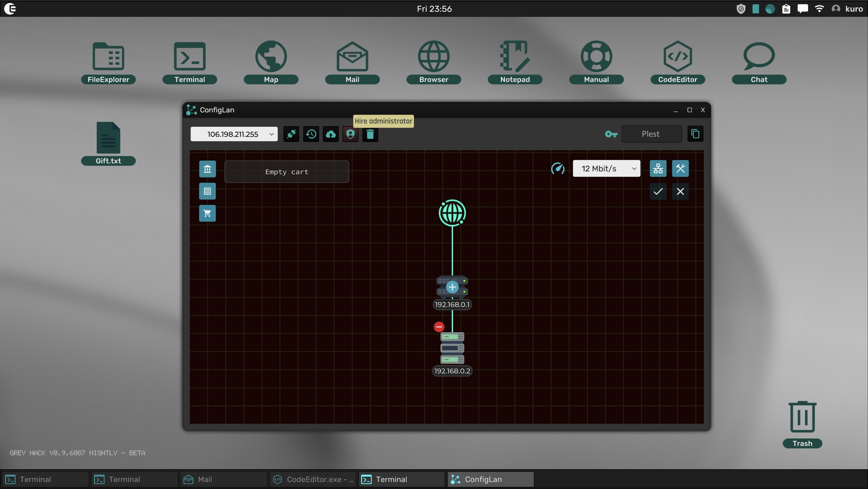Remove device 192.168.0.2 with red minus
This screenshot has width=868, height=489.
(439, 326)
